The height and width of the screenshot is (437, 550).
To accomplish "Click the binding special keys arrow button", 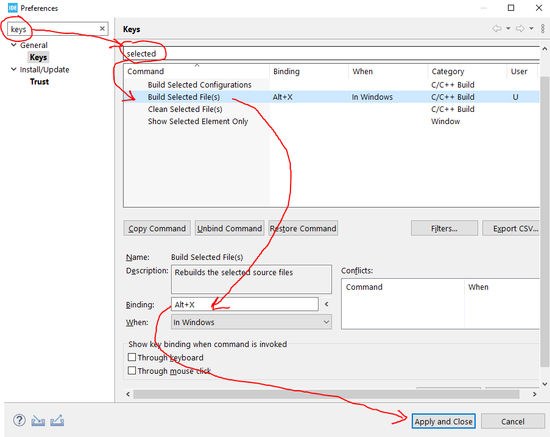I will pyautogui.click(x=327, y=304).
